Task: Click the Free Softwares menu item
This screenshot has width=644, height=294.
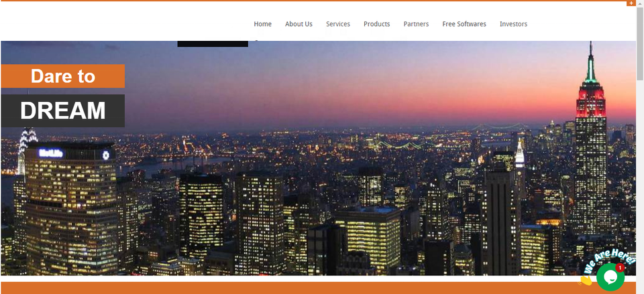Action: 464,24
